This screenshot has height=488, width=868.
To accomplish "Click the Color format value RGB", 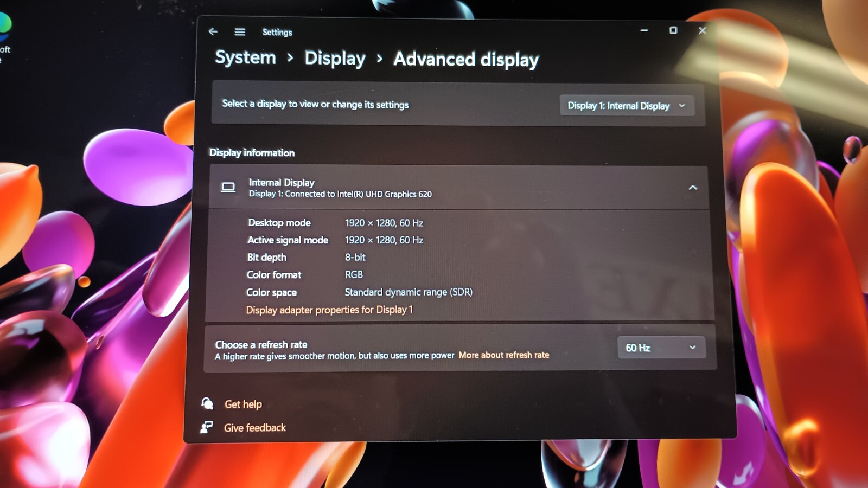I will pyautogui.click(x=354, y=275).
